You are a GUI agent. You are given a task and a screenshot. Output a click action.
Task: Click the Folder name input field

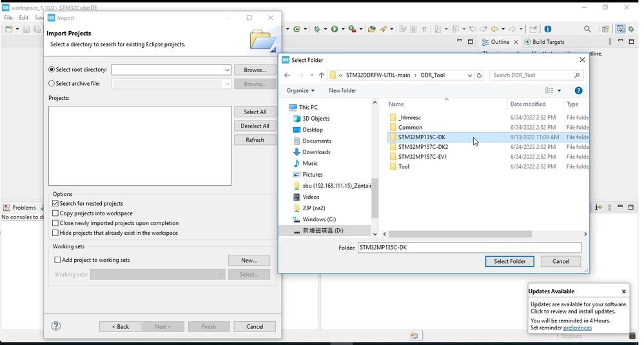pos(469,247)
